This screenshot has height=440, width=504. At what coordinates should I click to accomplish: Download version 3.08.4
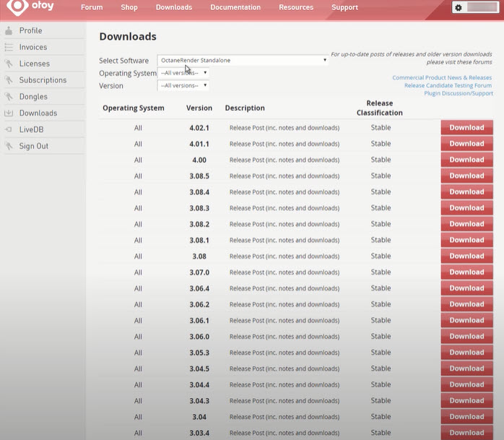(x=466, y=192)
